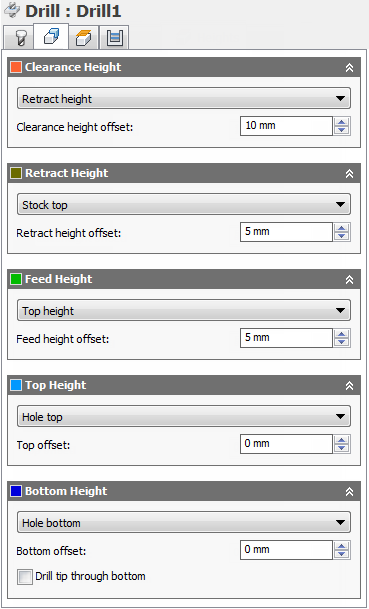Screen dimensions: 369x609
Task: Open the Retract height dropdown
Action: click(x=184, y=99)
